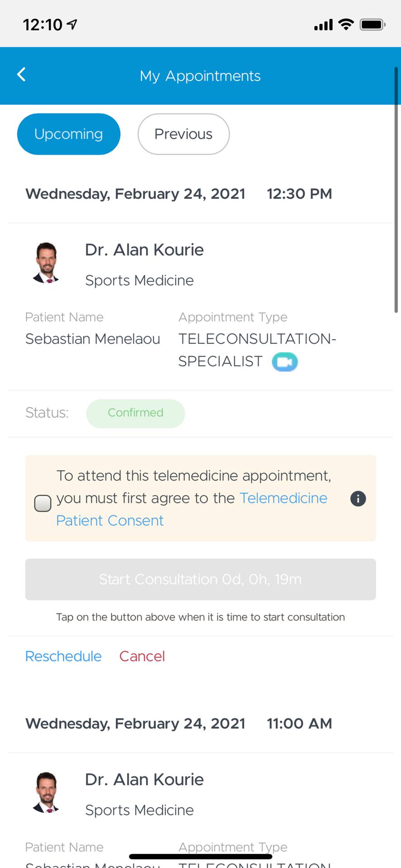Tap Reschedule for the 12:30 PM appointment
This screenshot has height=868, width=401.
[63, 656]
